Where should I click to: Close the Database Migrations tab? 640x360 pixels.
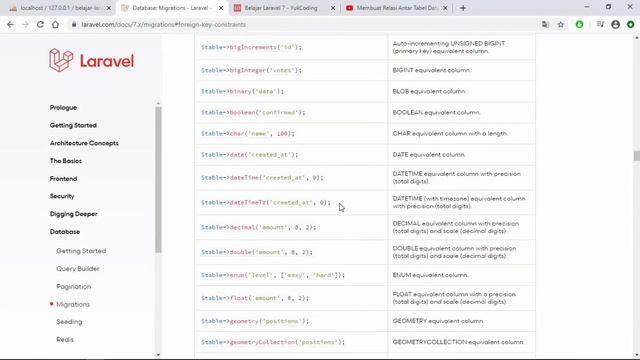click(x=221, y=8)
